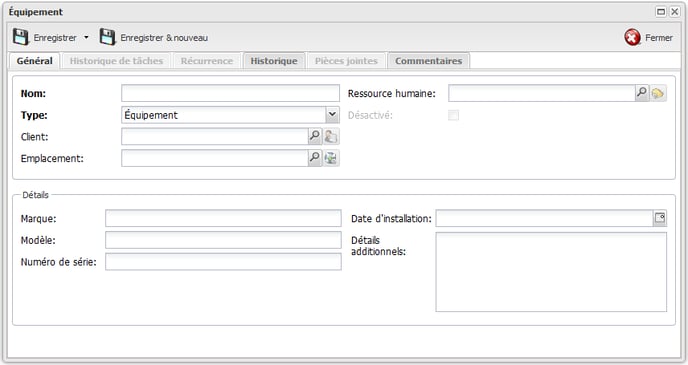Focus the Ressource humaine field
The height and width of the screenshot is (365, 688).
(542, 93)
